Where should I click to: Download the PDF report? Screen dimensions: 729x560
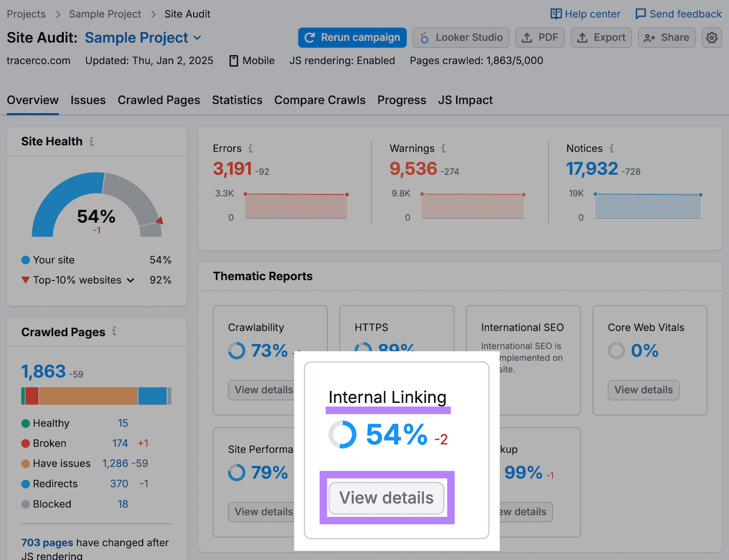pyautogui.click(x=540, y=37)
